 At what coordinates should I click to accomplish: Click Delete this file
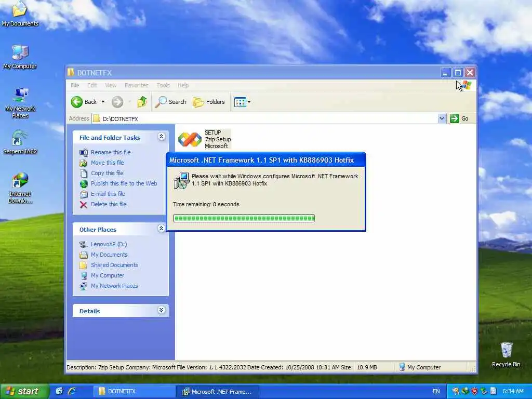(x=109, y=204)
